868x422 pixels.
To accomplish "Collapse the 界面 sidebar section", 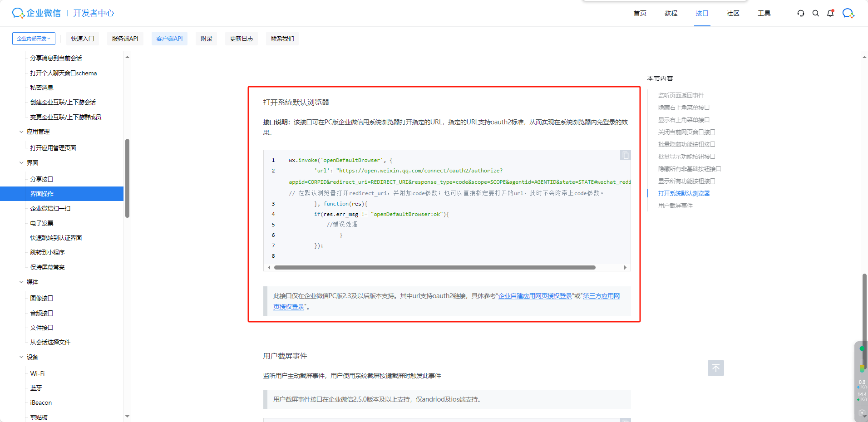I will [x=21, y=162].
